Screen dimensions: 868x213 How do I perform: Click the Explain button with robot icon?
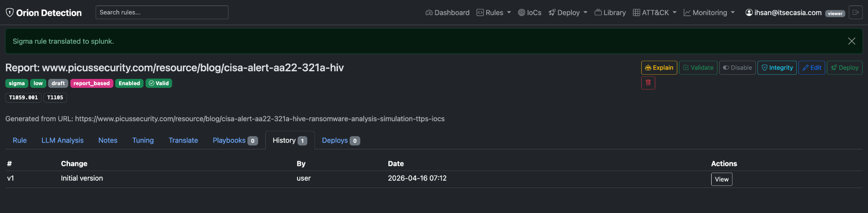pyautogui.click(x=659, y=67)
